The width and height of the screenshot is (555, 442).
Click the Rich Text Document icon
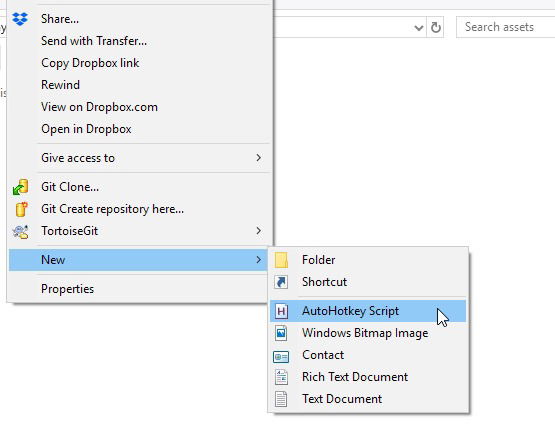pos(281,377)
